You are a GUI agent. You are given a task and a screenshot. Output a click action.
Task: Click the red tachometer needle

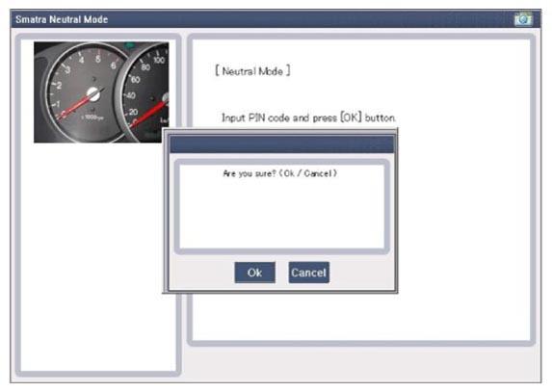(76, 105)
